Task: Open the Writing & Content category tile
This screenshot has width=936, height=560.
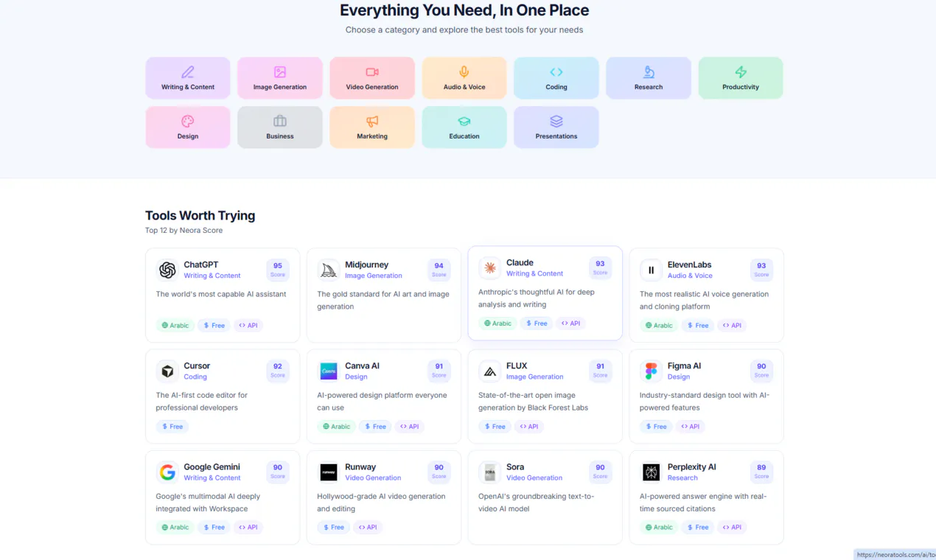Action: [x=188, y=78]
